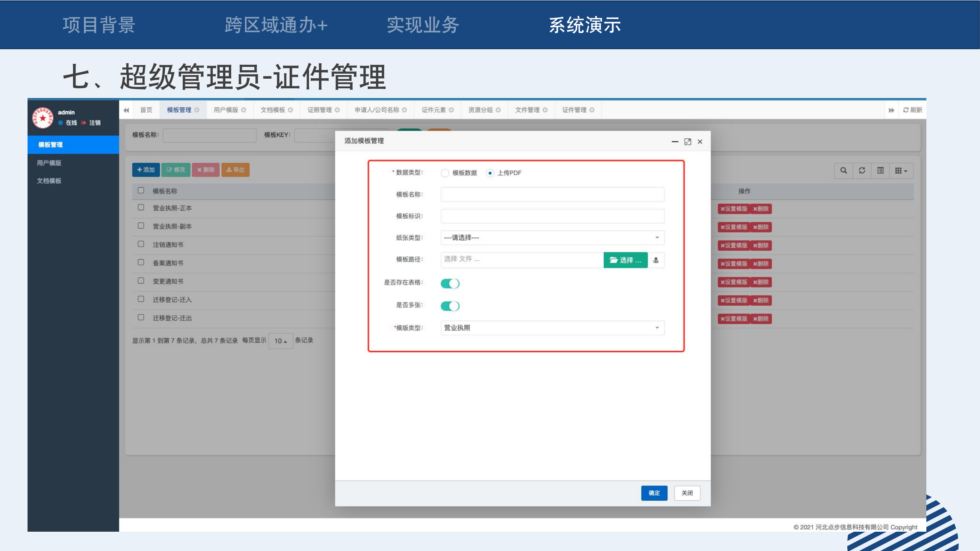Expand the 纸张类型 dropdown

point(552,238)
